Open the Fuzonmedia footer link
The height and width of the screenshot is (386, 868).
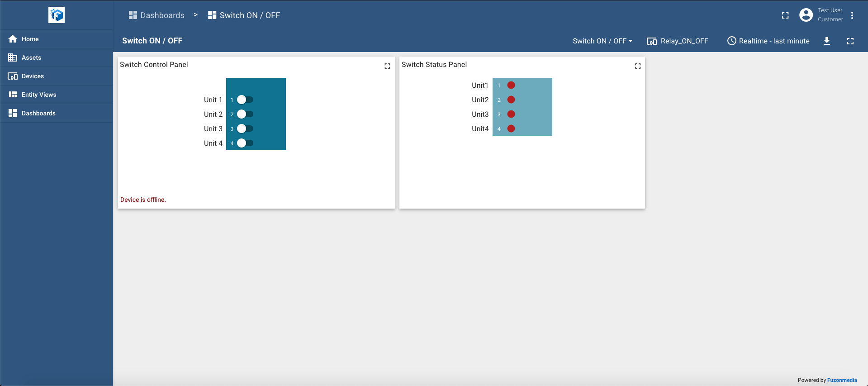842,380
